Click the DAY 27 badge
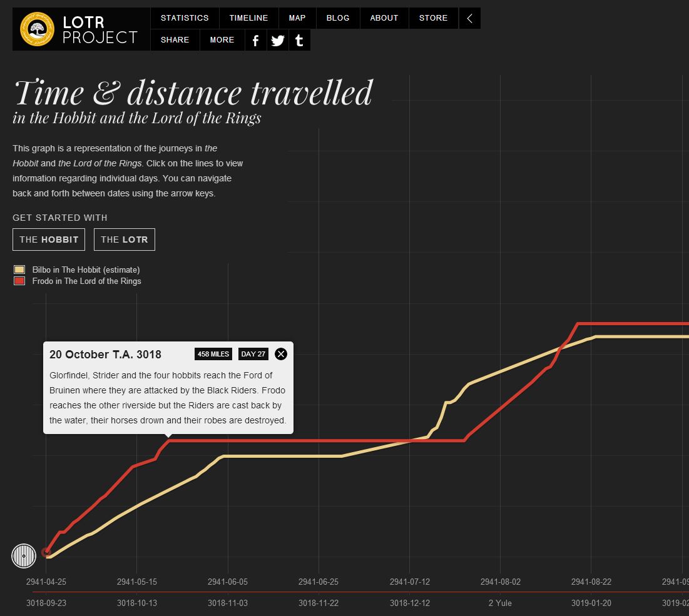The height and width of the screenshot is (616, 689). click(253, 354)
